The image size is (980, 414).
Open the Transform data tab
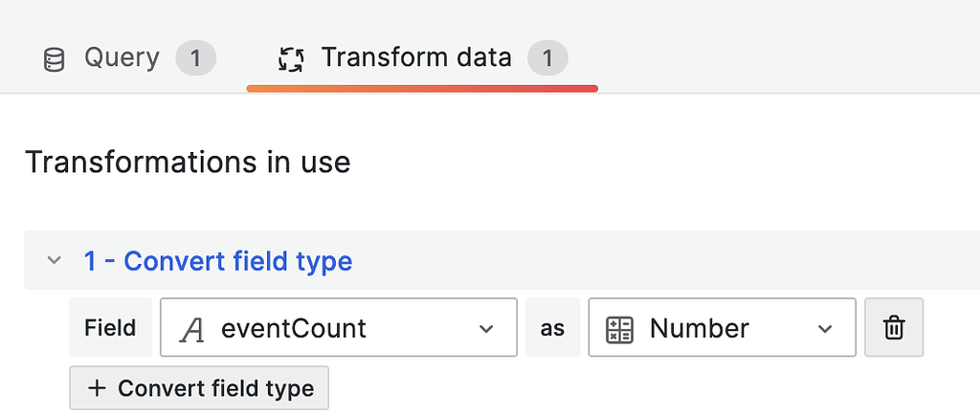click(415, 58)
